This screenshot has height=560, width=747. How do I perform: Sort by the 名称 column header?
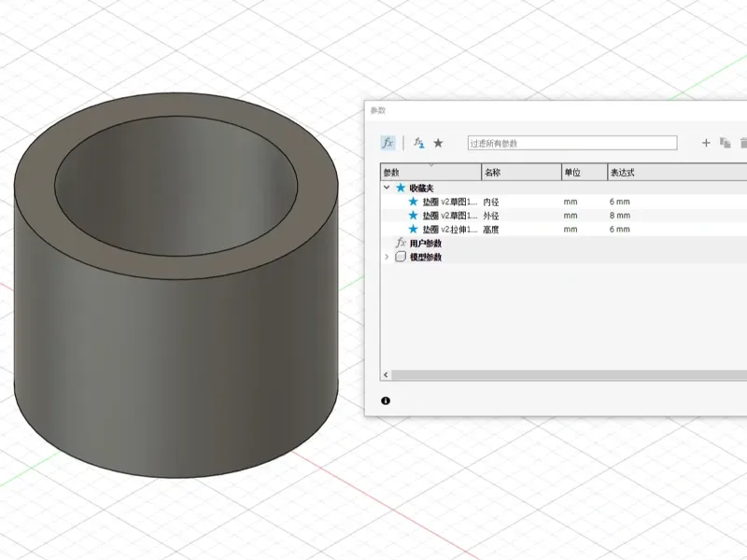tap(521, 173)
